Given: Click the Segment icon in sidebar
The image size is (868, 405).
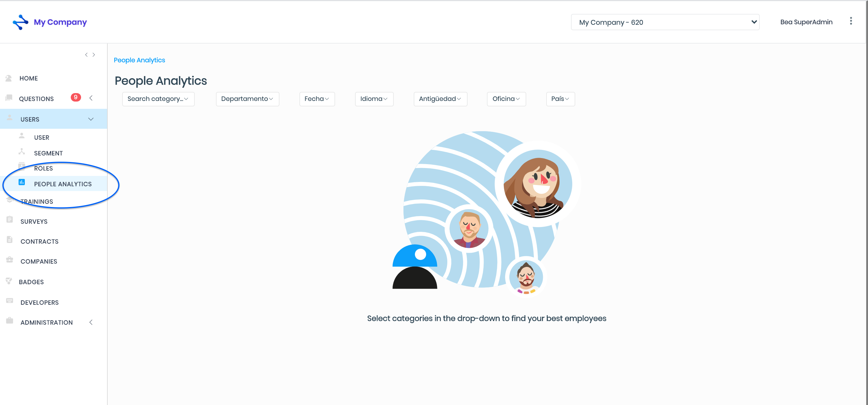Looking at the screenshot, I should tap(21, 151).
